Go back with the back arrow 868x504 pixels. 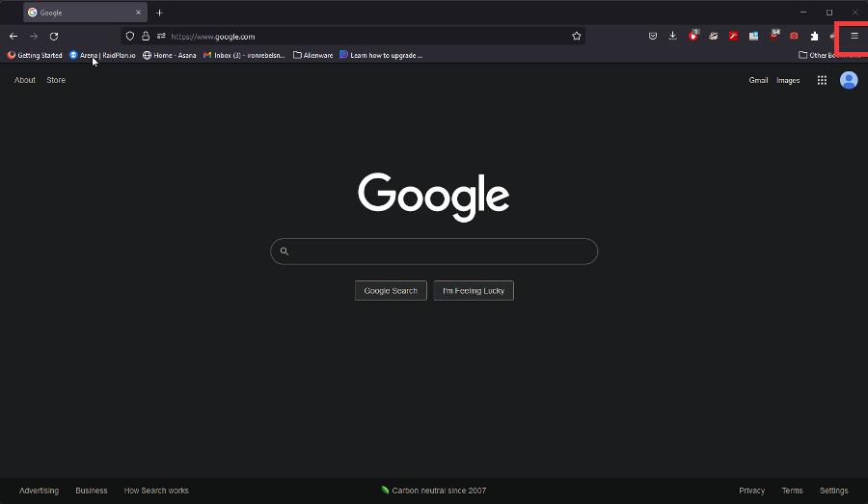pos(14,36)
